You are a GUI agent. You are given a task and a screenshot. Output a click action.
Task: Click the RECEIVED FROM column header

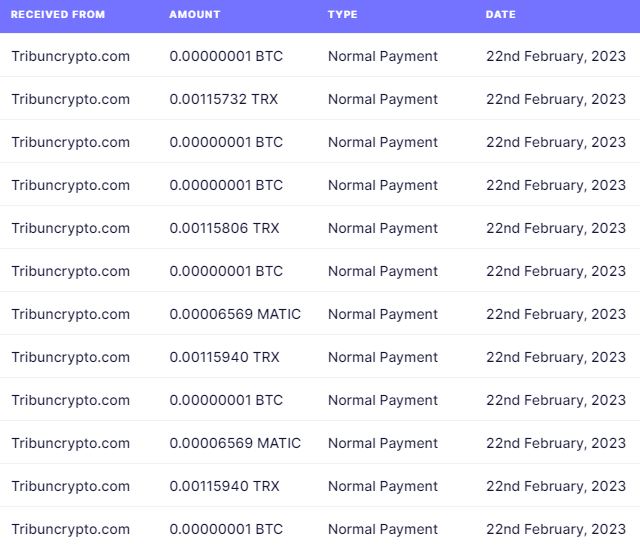click(x=58, y=14)
